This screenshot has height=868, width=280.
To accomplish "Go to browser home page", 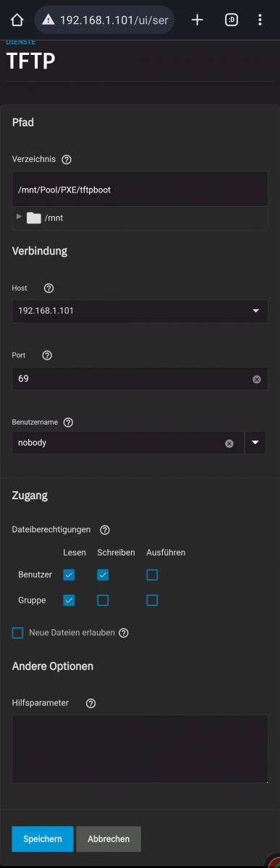I will coord(18,20).
